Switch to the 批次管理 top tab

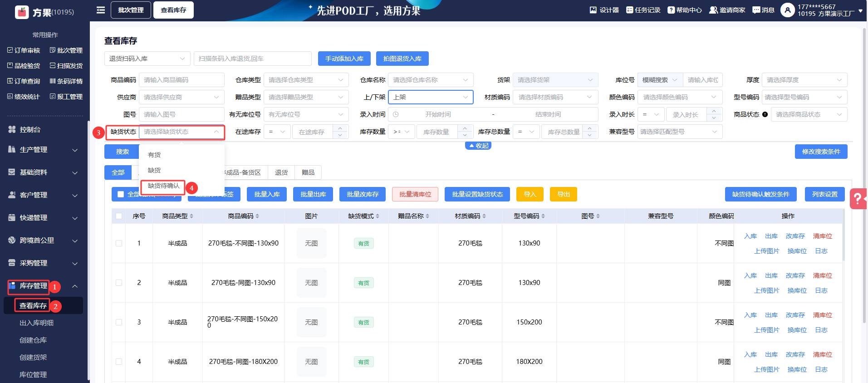click(131, 10)
